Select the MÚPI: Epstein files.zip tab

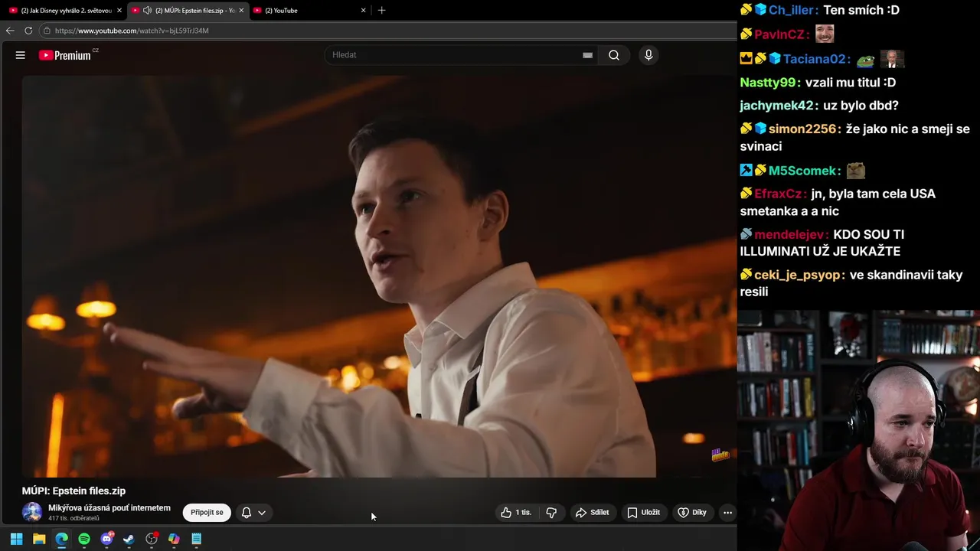tap(188, 10)
